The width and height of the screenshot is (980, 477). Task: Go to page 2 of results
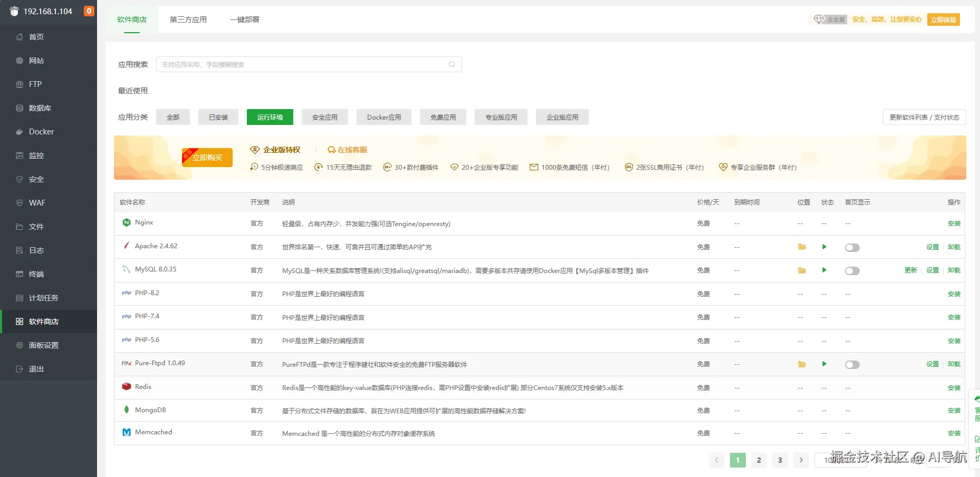(x=759, y=460)
